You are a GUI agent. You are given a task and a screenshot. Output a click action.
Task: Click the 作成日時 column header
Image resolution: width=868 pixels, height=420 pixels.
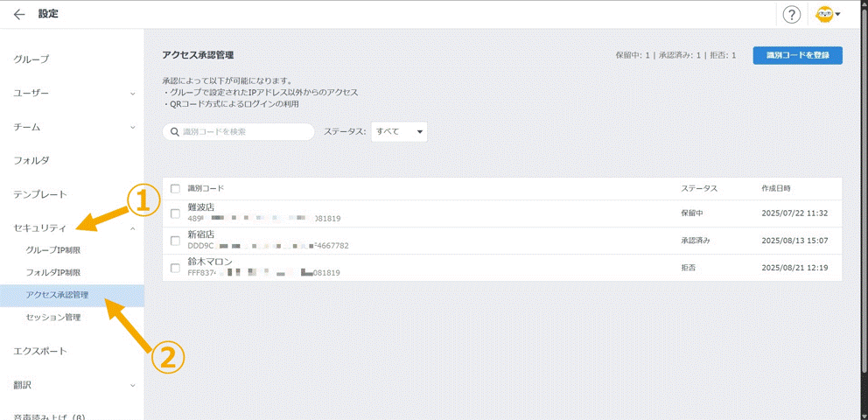click(776, 189)
